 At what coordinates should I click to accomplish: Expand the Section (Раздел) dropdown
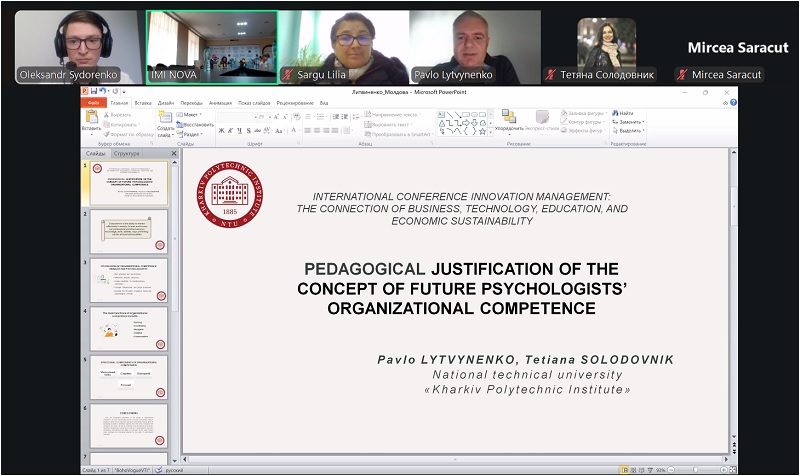[x=193, y=133]
